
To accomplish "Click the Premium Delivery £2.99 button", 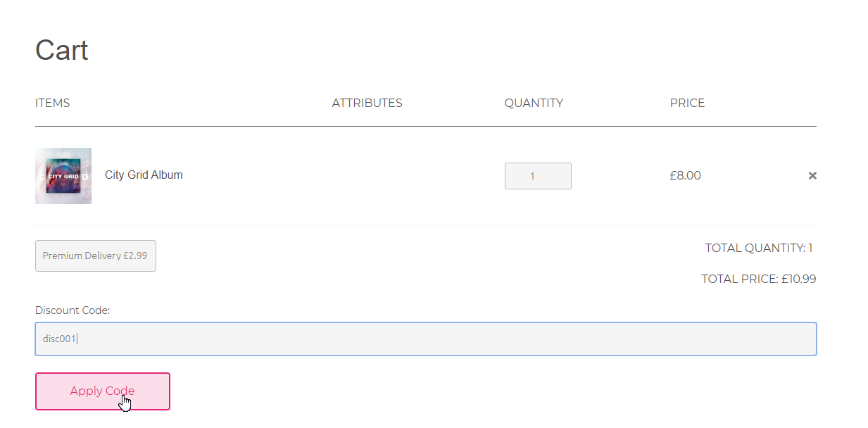I will click(96, 256).
